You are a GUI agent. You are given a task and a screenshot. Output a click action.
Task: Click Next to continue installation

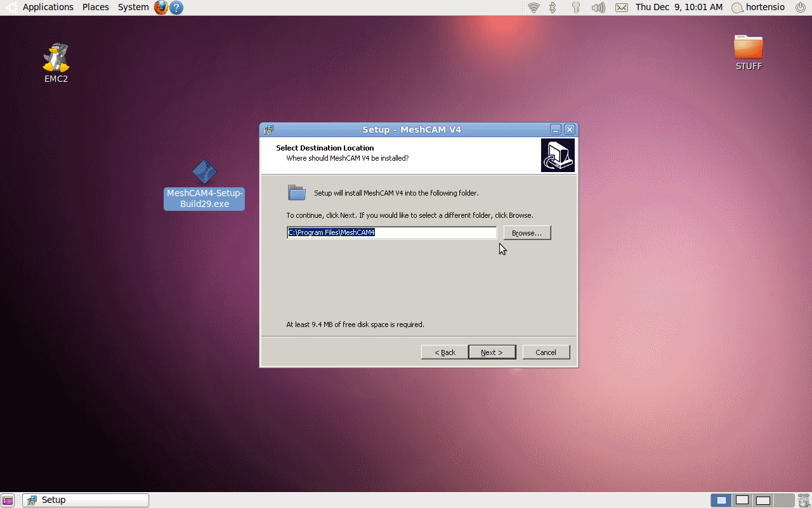point(492,352)
